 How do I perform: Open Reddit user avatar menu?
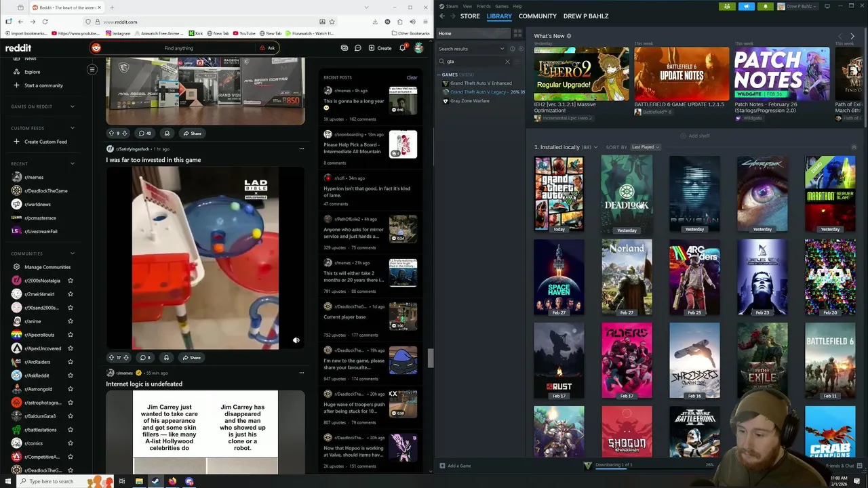[419, 48]
